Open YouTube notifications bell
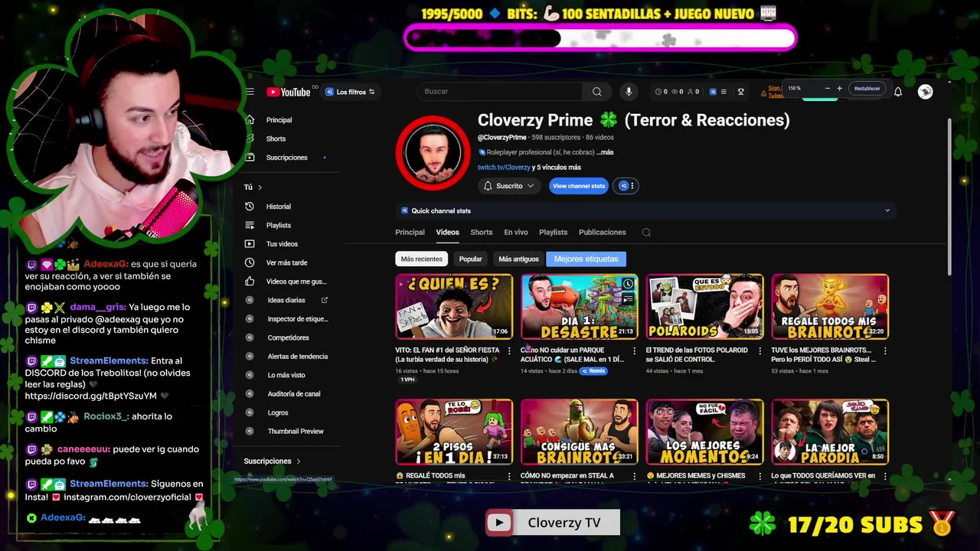 coord(898,92)
